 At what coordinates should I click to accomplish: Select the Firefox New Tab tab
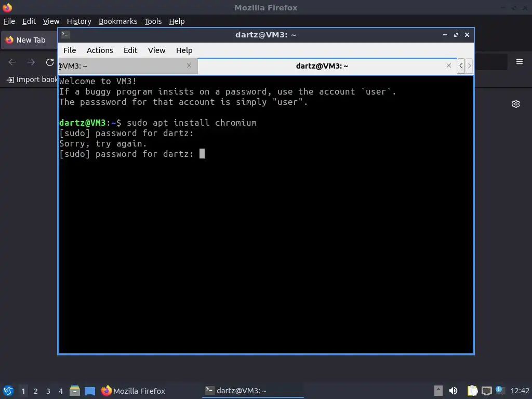(30, 40)
